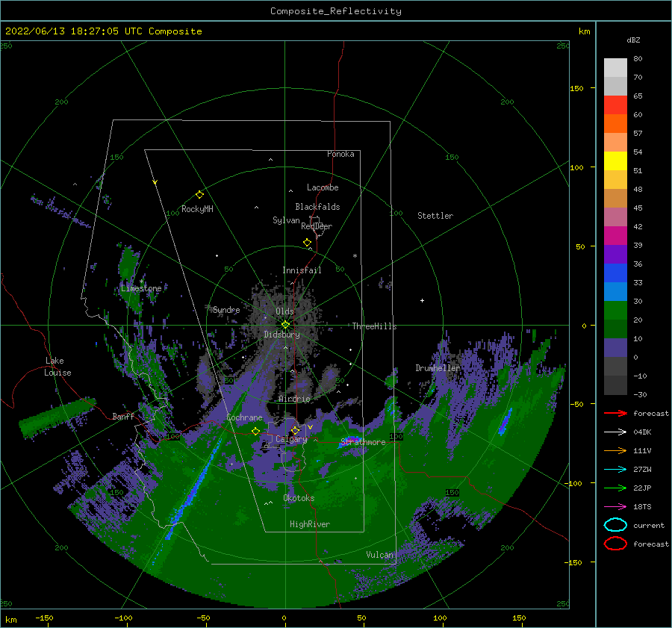Viewport: 672px width, 628px height.
Task: Click the -150 tick on bottom axis
Action: (44, 618)
